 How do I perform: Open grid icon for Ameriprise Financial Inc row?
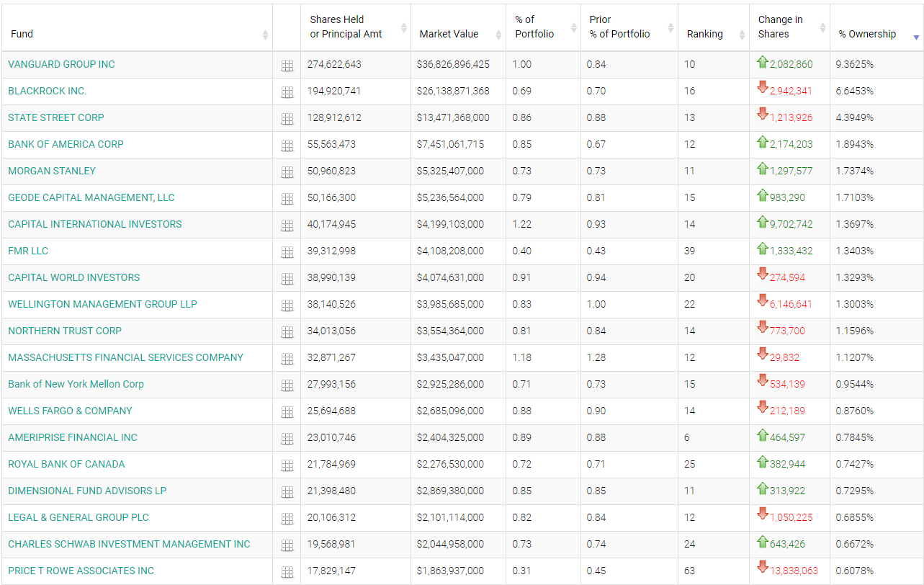[287, 439]
